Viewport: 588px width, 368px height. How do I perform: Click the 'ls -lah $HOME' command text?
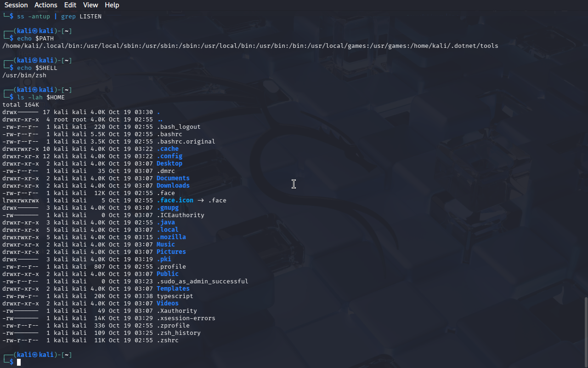click(x=41, y=98)
